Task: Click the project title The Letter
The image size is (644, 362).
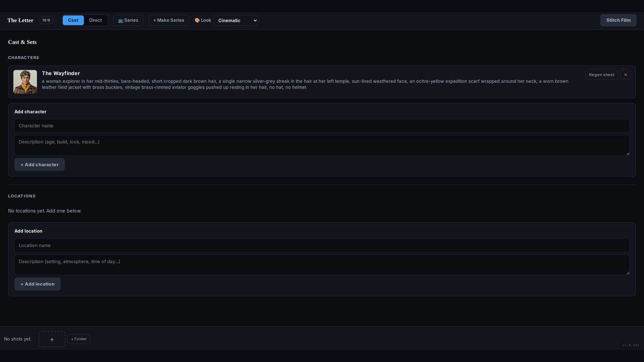Action: pos(21,21)
